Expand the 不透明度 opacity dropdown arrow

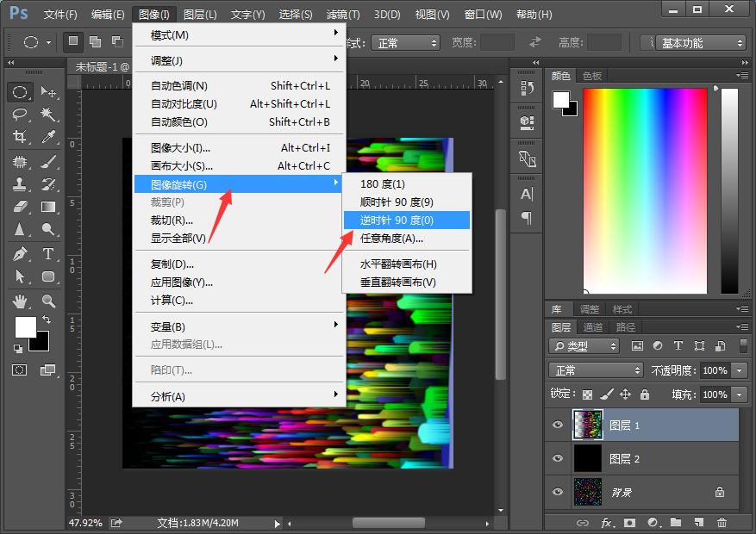[739, 370]
